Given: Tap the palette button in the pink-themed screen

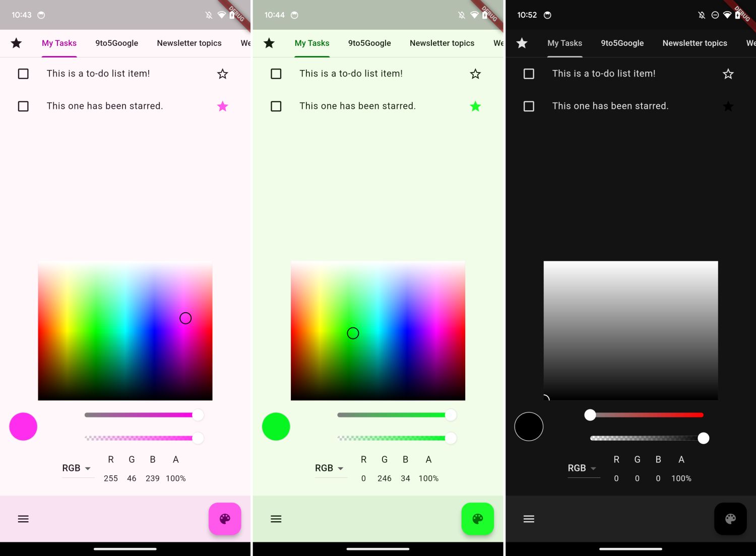Looking at the screenshot, I should point(225,519).
